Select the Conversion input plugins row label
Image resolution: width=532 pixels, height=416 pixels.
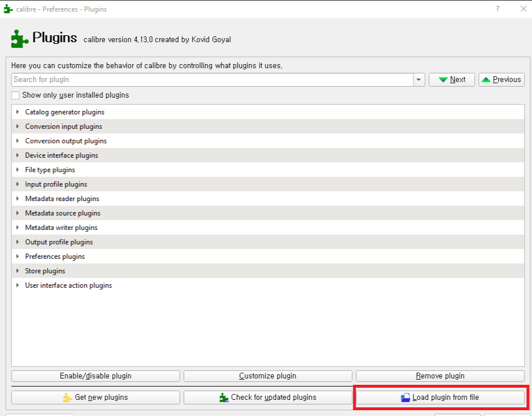click(64, 127)
